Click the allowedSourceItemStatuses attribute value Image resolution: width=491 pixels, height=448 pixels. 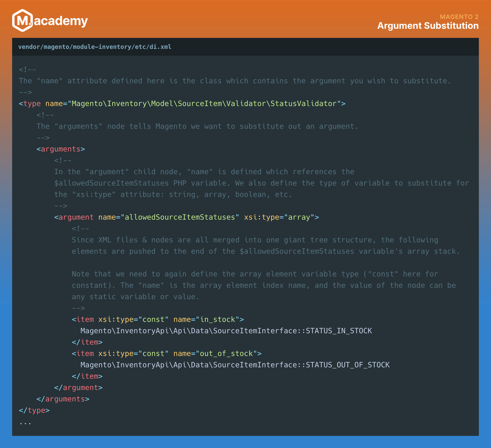tap(180, 217)
